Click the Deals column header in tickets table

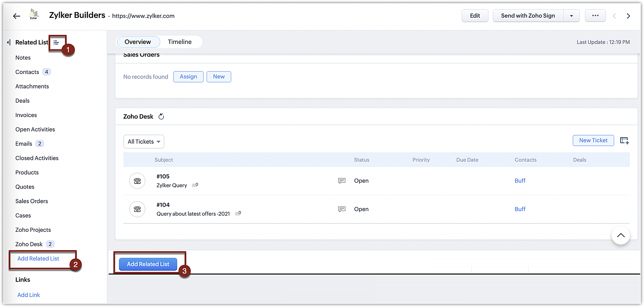pyautogui.click(x=580, y=160)
